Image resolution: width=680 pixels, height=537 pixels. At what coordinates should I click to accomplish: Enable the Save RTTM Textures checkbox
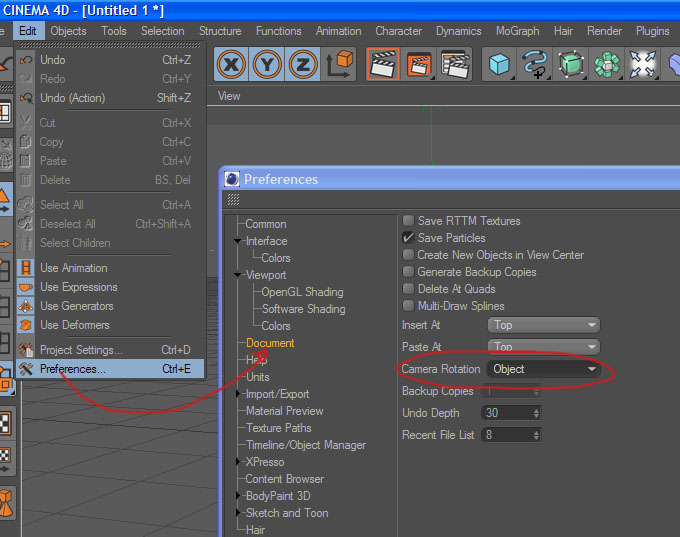click(408, 221)
